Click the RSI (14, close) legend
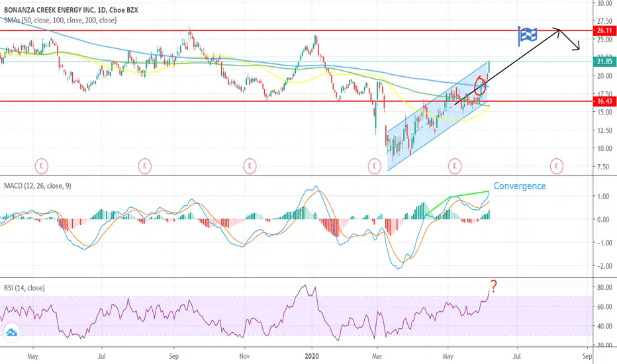Screen dimensions: 617x364 (x=24, y=288)
